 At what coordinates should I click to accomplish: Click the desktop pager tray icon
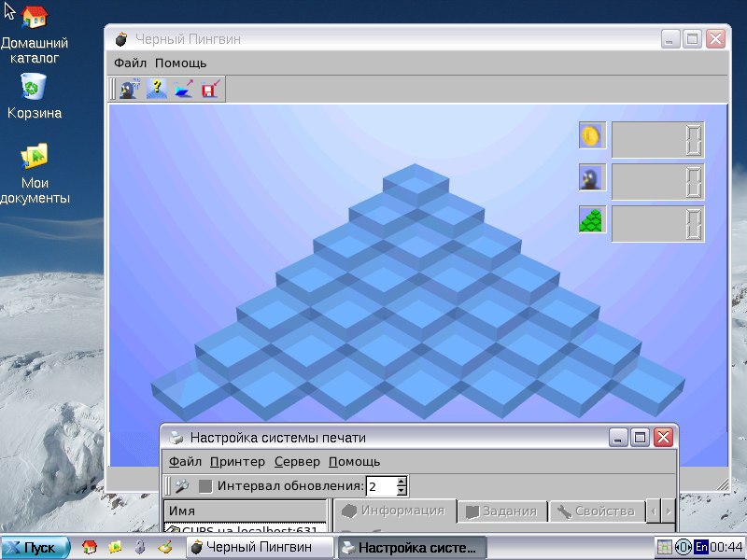tap(664, 547)
